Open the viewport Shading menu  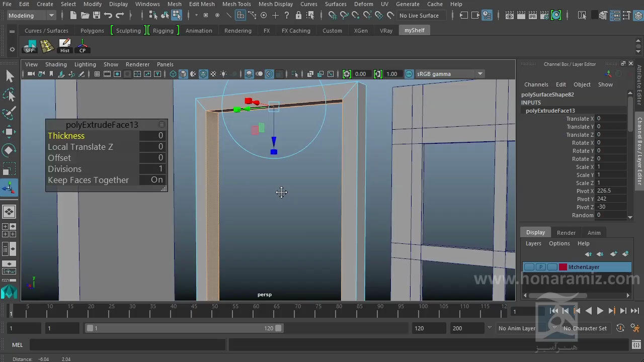[56, 64]
